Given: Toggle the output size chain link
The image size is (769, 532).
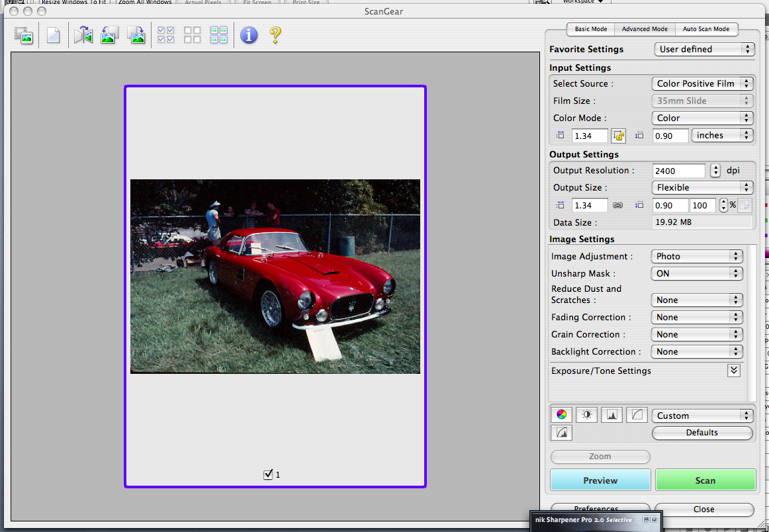Looking at the screenshot, I should click(x=617, y=206).
